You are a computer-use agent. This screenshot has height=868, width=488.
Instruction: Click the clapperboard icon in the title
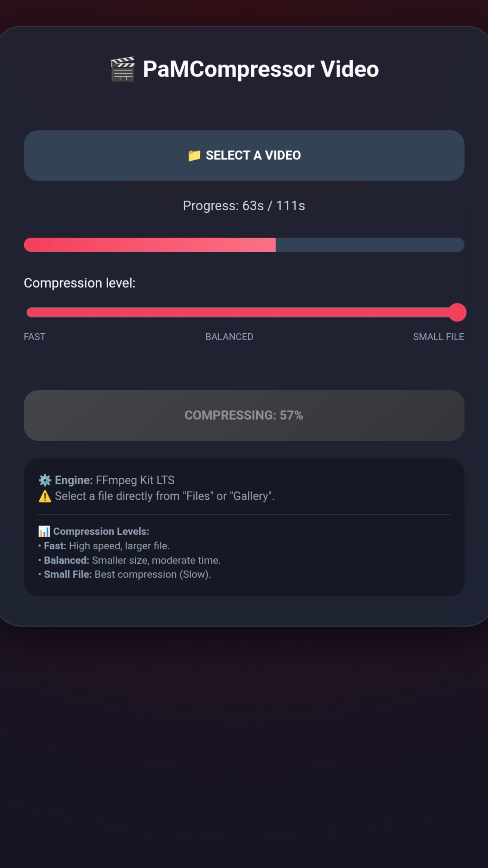click(123, 69)
